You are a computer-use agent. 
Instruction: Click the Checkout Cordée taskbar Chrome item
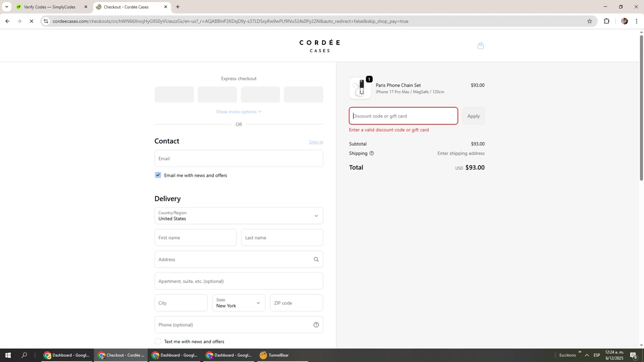121,355
